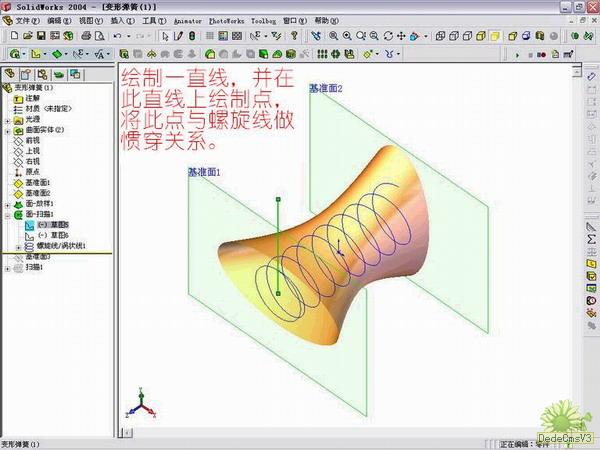Open the Toolbox menu
This screenshot has height=450, width=600.
(263, 20)
